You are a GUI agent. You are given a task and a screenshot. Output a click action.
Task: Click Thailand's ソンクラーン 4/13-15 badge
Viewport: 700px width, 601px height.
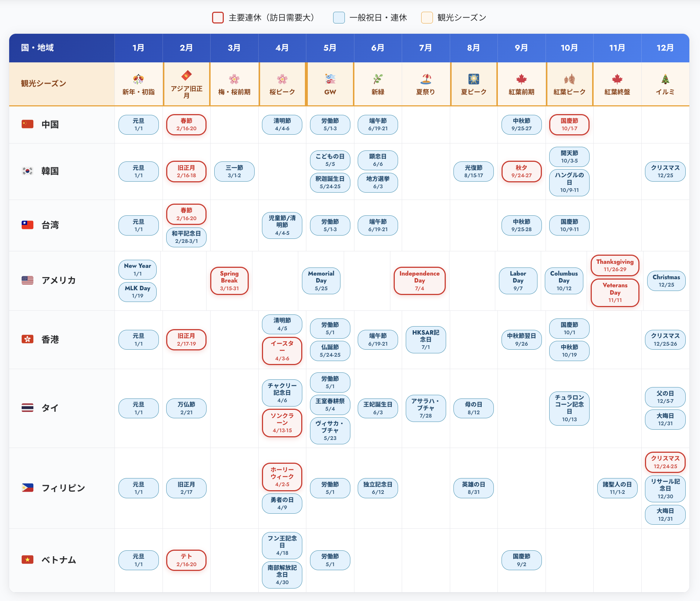click(282, 423)
